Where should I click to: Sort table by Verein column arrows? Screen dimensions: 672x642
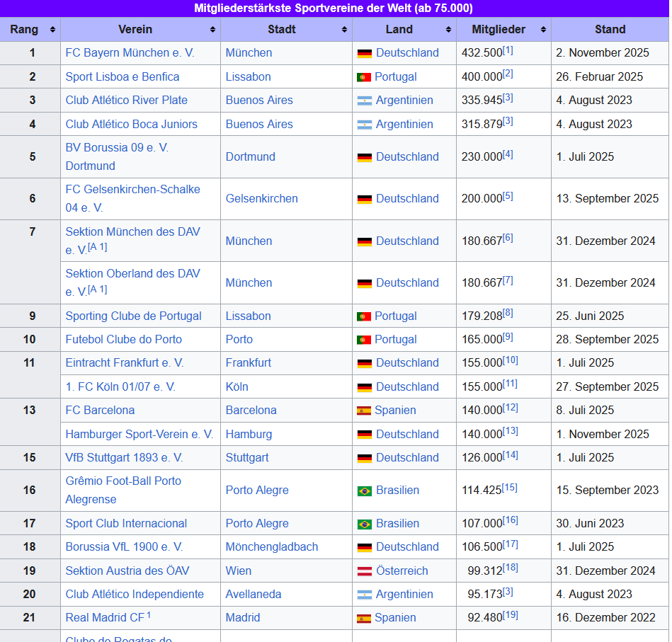212,30
